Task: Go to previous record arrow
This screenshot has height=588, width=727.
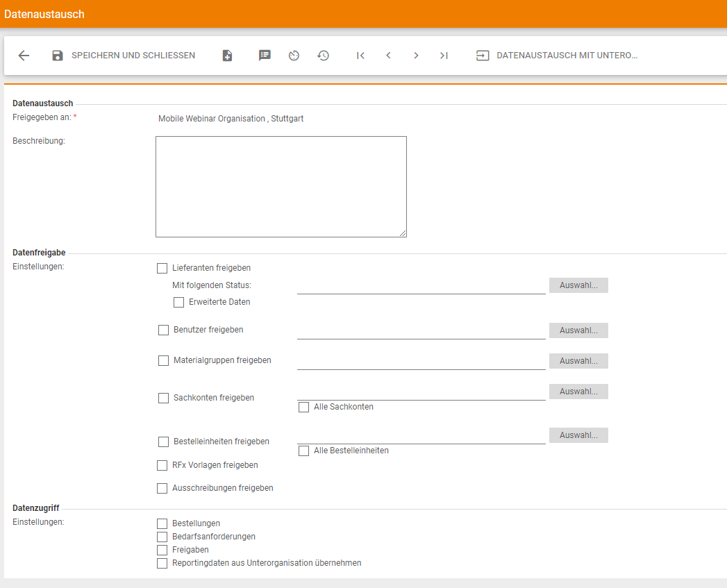Action: pos(388,56)
